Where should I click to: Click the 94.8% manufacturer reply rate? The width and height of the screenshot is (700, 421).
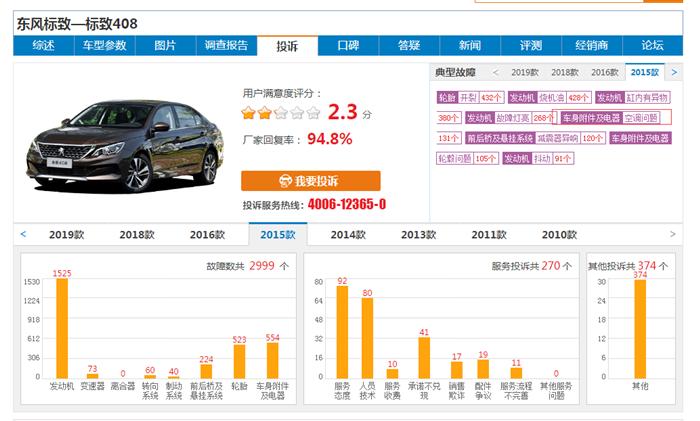click(x=329, y=139)
